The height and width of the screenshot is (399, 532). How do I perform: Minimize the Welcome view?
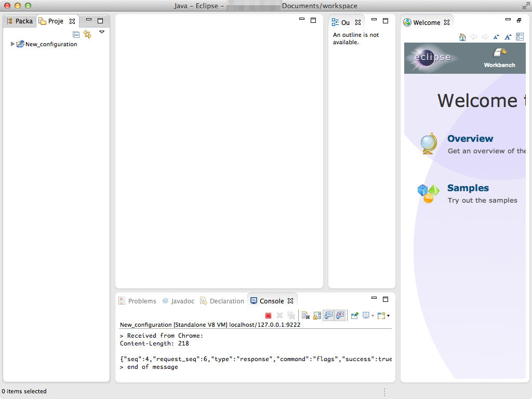(x=508, y=19)
